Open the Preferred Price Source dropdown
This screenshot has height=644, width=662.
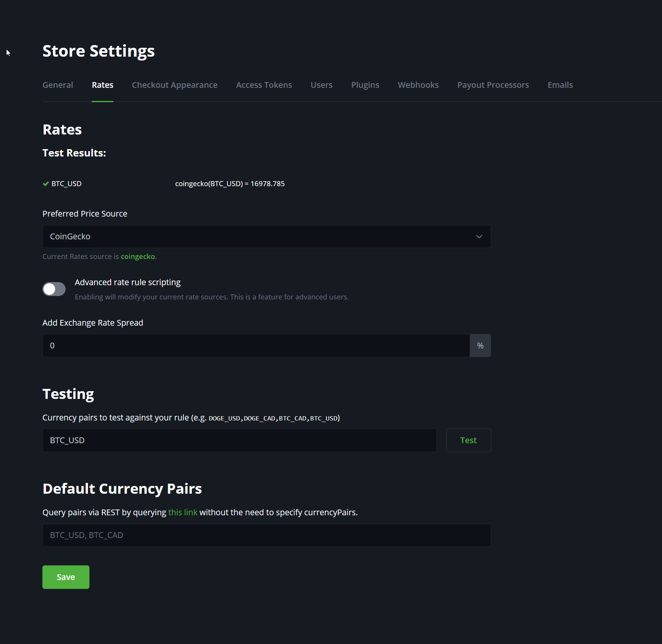point(266,237)
